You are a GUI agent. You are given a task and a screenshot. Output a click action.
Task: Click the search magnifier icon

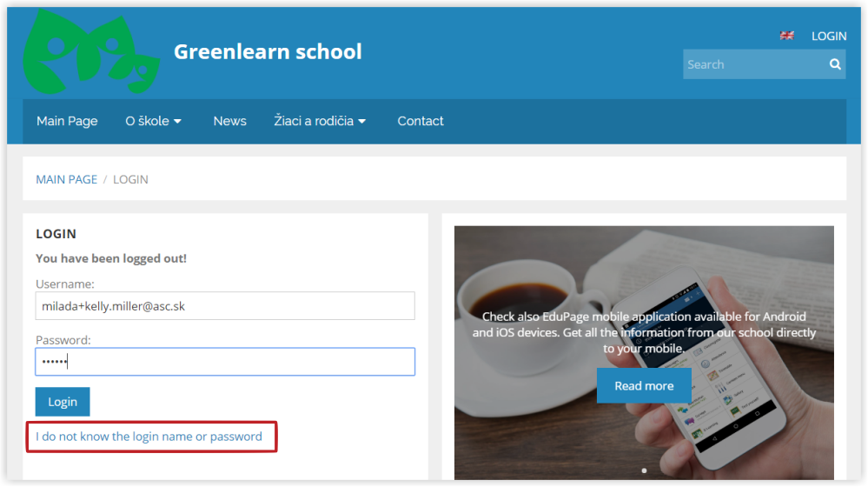coord(835,64)
